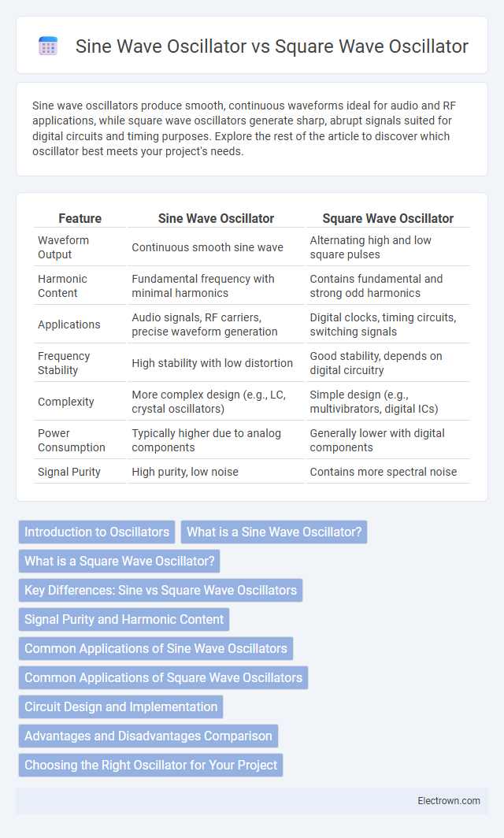Click the Sine Wave Oscillator column header

[216, 218]
